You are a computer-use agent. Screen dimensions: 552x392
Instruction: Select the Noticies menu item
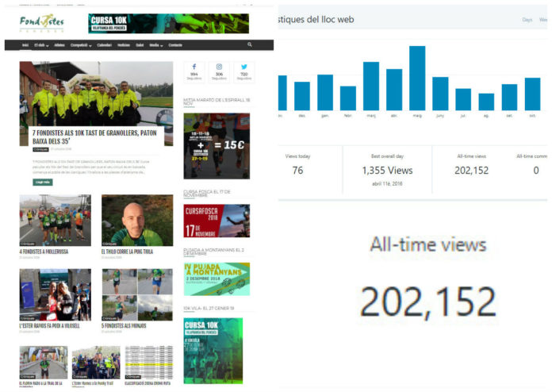click(124, 45)
